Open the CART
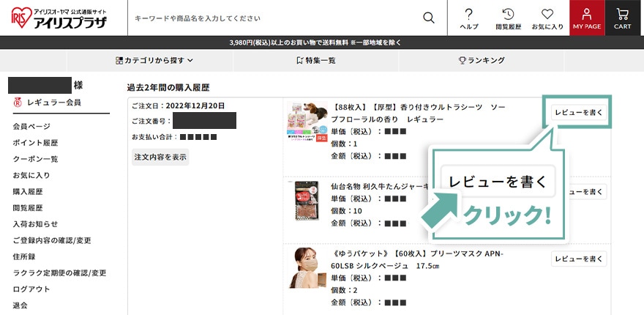The height and width of the screenshot is (315, 644). (x=622, y=18)
